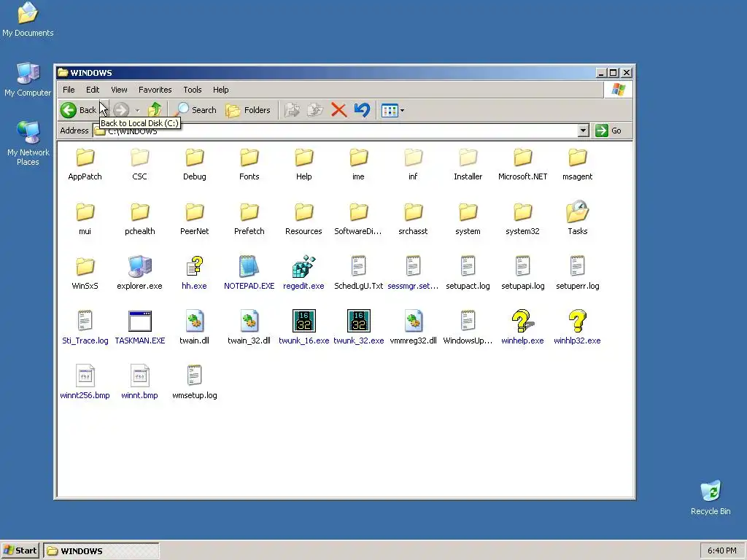This screenshot has width=747, height=560.
Task: Select the twain.dll file
Action: point(194,329)
